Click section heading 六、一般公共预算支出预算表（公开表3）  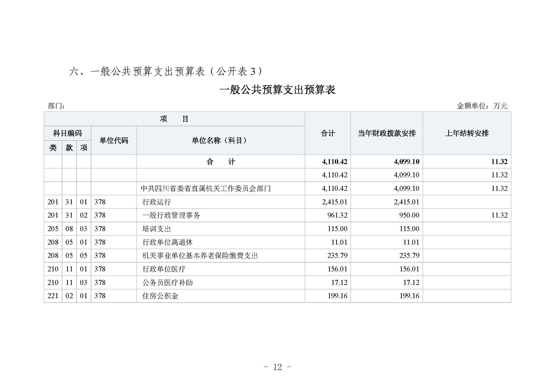coord(165,72)
